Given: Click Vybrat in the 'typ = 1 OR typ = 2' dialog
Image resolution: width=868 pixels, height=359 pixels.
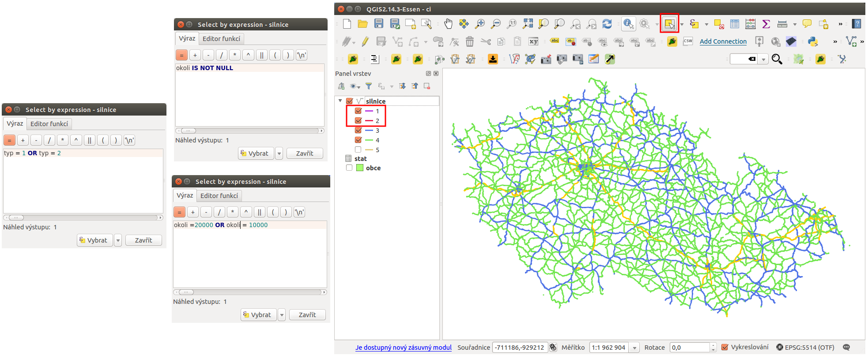Looking at the screenshot, I should (94, 240).
